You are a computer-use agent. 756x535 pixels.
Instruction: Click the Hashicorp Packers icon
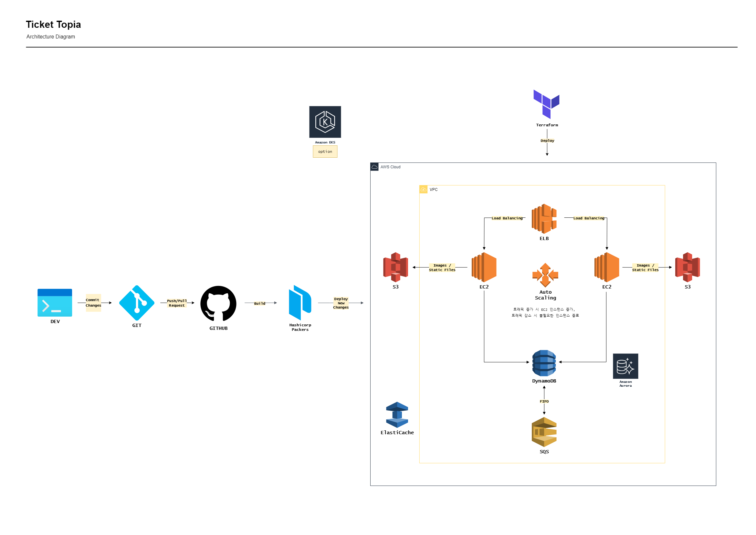[300, 302]
